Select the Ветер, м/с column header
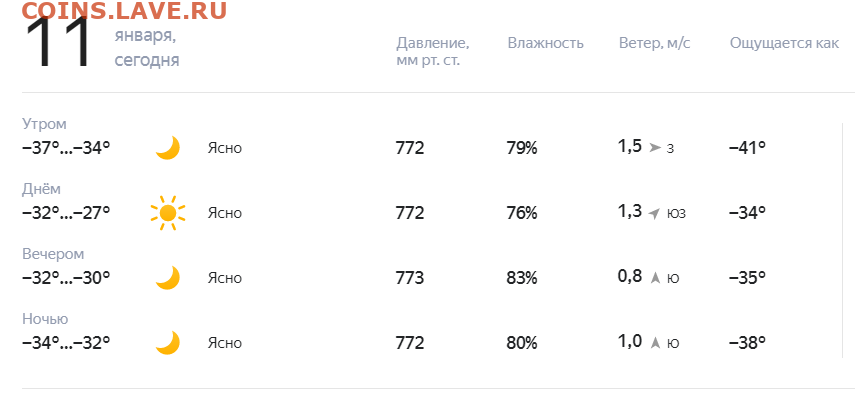The width and height of the screenshot is (855, 396). (654, 43)
